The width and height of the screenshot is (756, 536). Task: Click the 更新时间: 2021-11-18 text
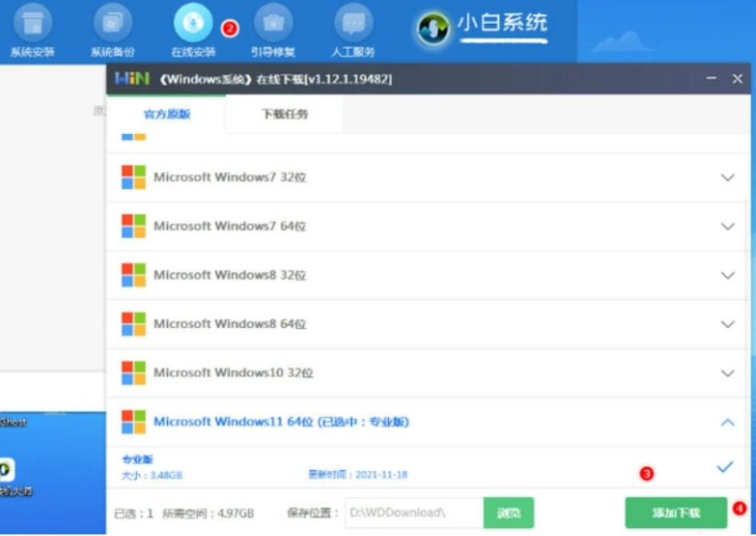pyautogui.click(x=358, y=475)
